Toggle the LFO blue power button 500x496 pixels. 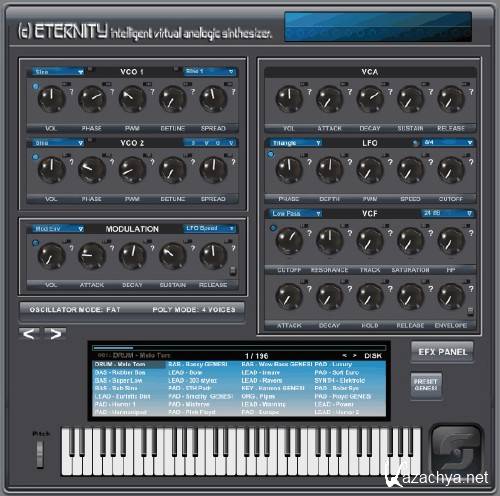(x=271, y=154)
